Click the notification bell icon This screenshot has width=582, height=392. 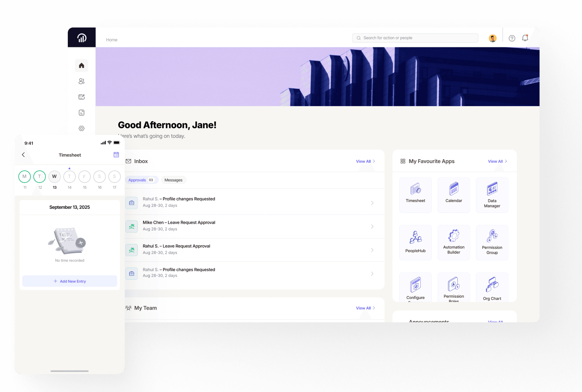[525, 38]
